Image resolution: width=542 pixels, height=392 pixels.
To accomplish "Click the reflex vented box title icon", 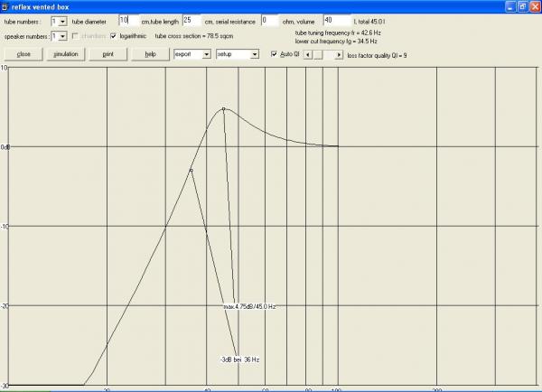I will (x=6, y=5).
